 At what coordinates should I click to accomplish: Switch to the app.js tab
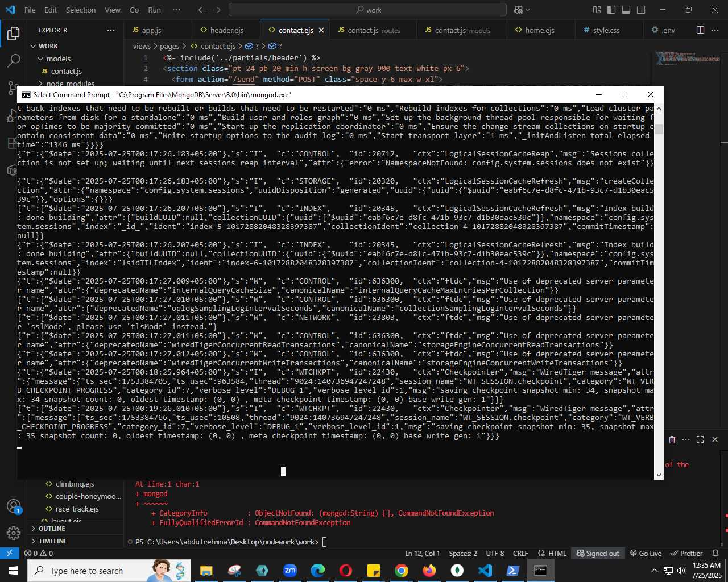coord(151,30)
